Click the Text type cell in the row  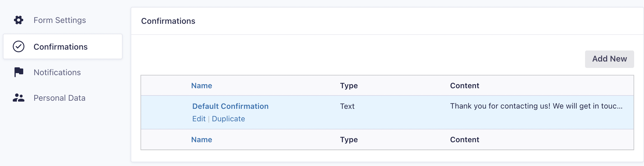click(x=347, y=106)
